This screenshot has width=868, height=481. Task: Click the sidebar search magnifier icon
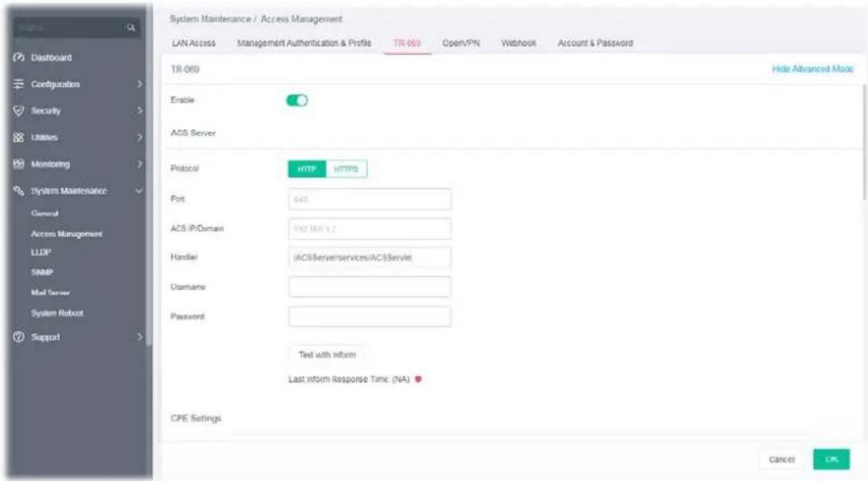131,27
